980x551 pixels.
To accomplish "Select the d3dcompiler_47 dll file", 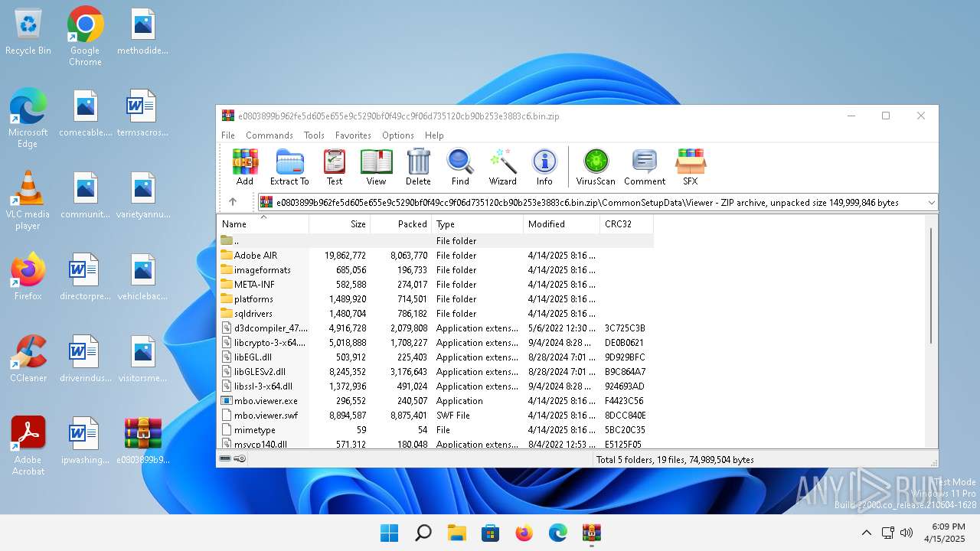I will click(436, 328).
